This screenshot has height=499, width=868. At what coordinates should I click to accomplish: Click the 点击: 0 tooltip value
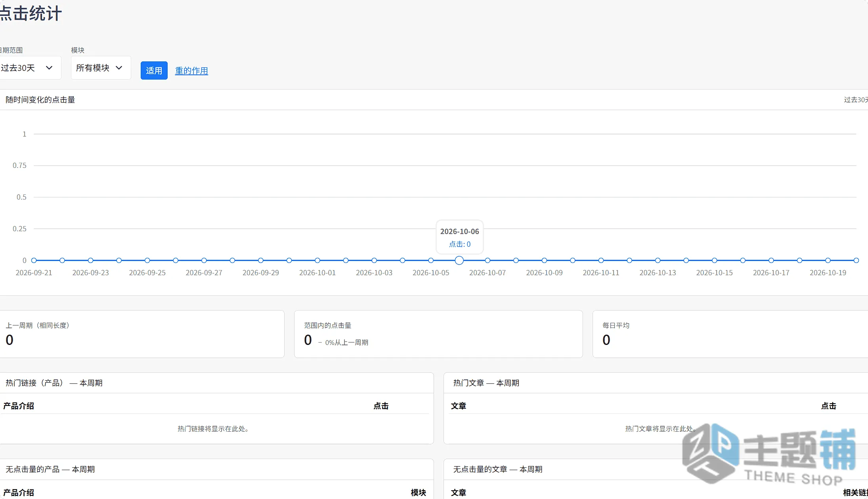[460, 244]
